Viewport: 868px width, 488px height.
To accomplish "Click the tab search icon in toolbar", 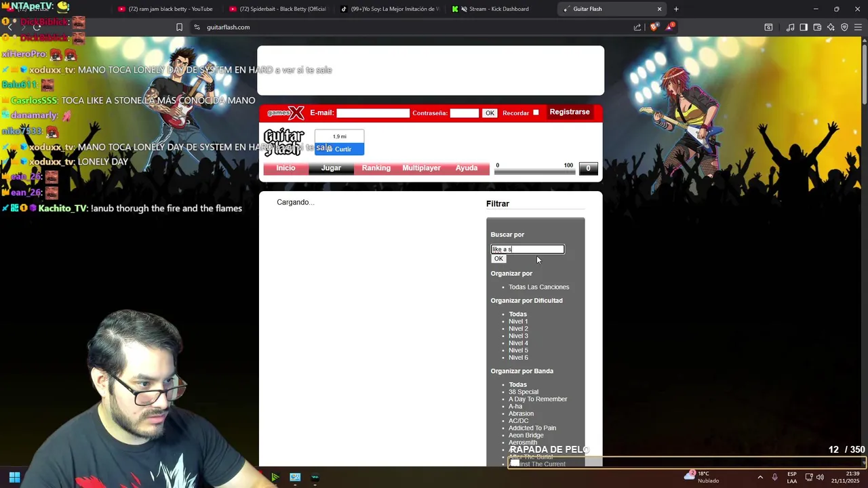I will [768, 27].
